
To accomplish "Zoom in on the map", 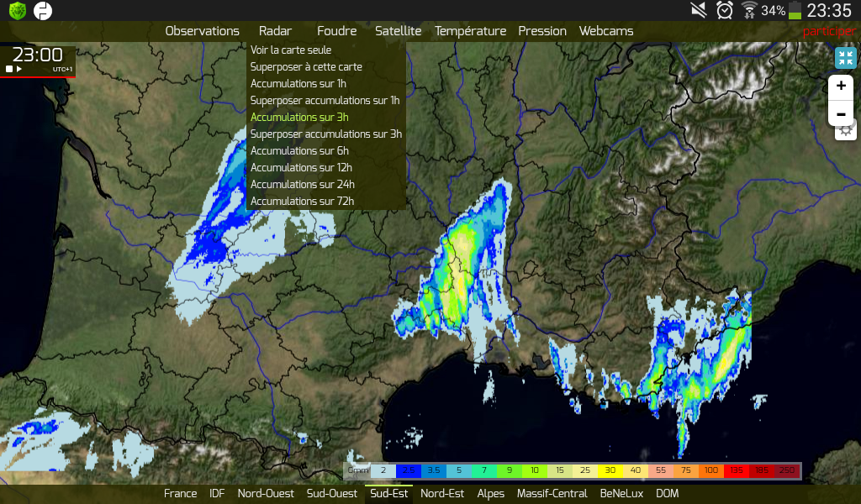I will pyautogui.click(x=841, y=87).
